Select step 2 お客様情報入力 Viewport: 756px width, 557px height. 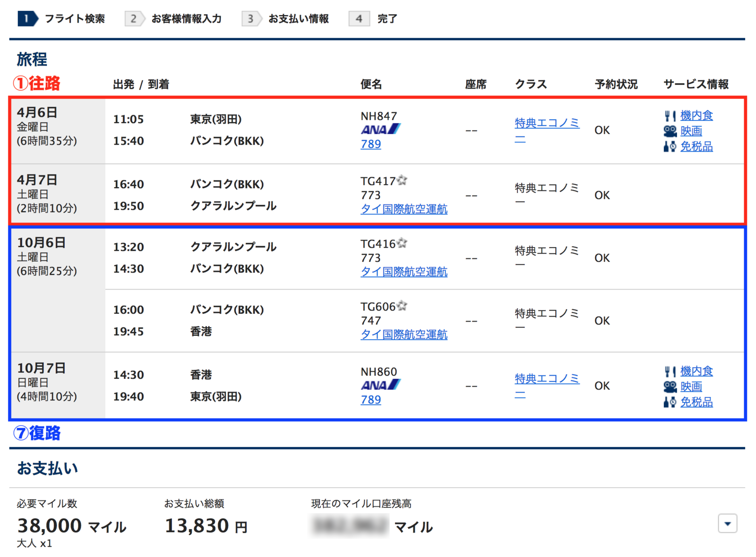click(173, 19)
